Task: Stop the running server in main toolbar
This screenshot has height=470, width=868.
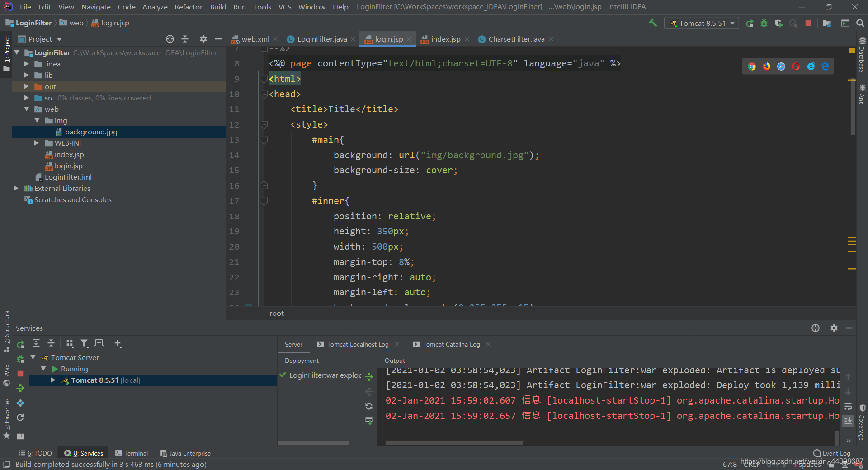Action: point(808,23)
